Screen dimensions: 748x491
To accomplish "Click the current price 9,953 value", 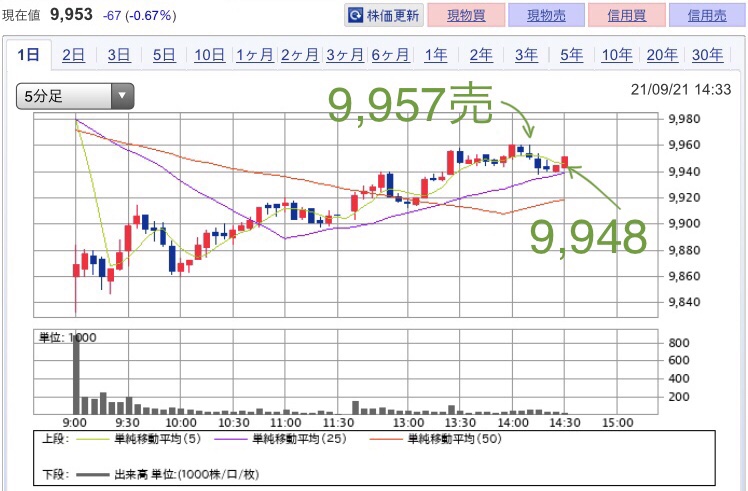I will (x=72, y=14).
